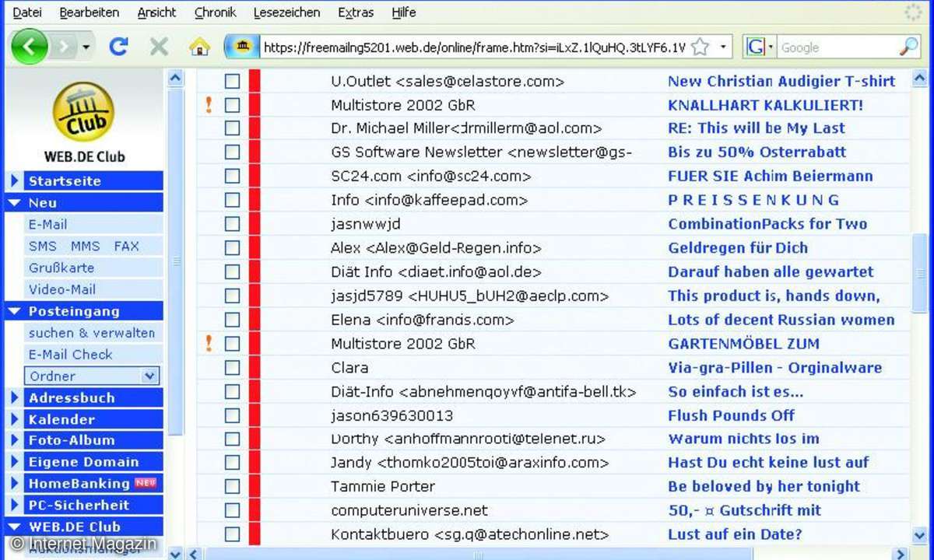
Task: Open the Video-Mail link
Action: [62, 289]
